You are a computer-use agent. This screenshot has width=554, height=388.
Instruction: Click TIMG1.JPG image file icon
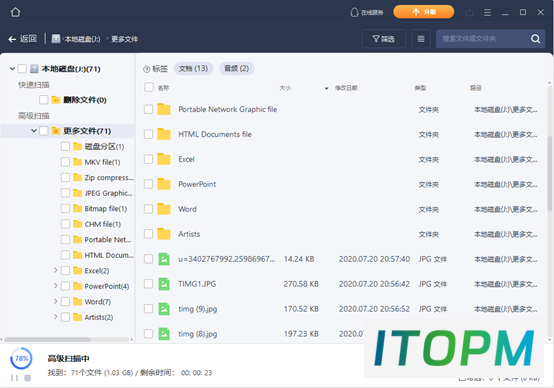pyautogui.click(x=164, y=284)
